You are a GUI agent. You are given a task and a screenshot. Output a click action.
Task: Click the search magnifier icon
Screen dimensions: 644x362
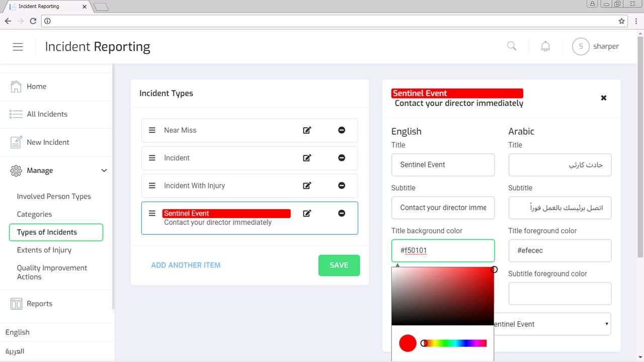point(512,46)
